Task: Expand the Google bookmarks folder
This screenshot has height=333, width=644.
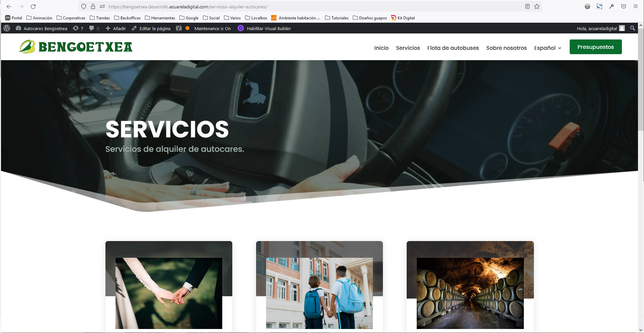Action: point(189,18)
